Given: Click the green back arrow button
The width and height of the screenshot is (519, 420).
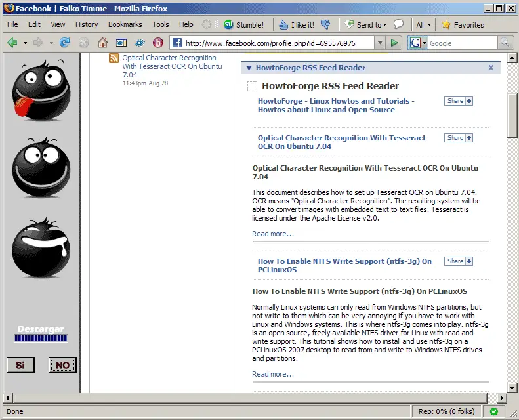Looking at the screenshot, I should (x=12, y=43).
